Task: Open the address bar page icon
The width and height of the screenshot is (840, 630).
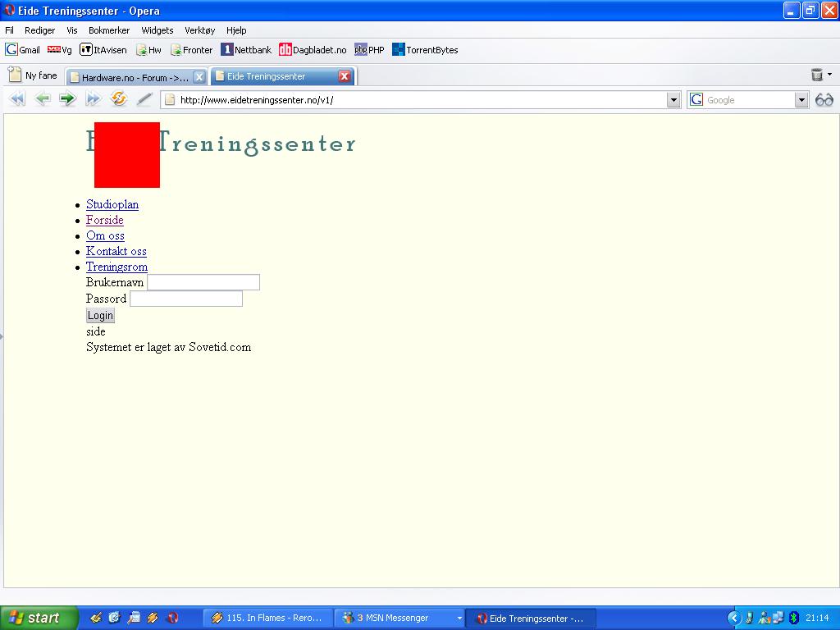Action: pyautogui.click(x=170, y=99)
